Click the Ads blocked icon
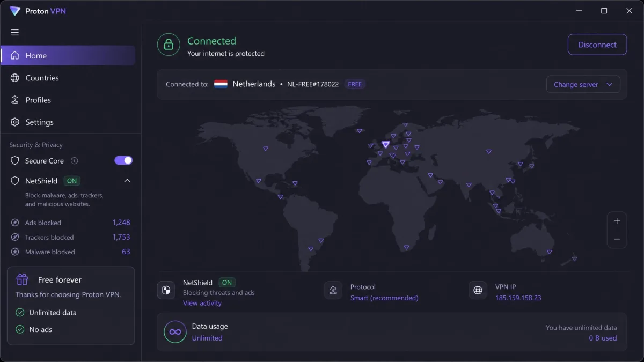 tap(15, 223)
